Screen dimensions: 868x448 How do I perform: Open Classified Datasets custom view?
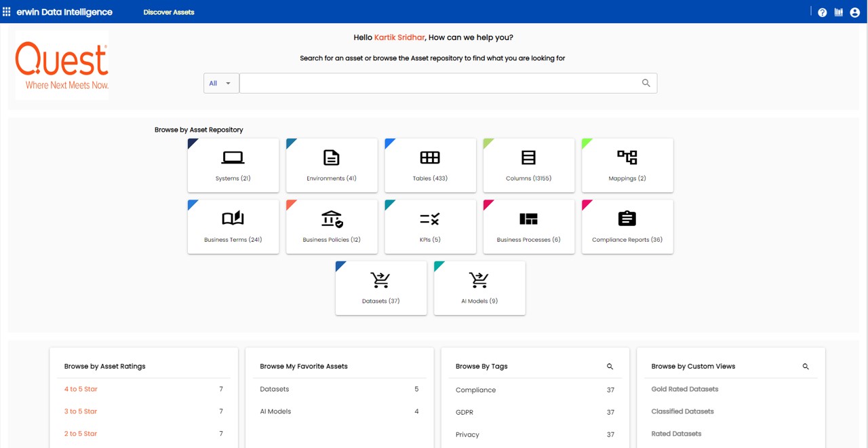682,411
